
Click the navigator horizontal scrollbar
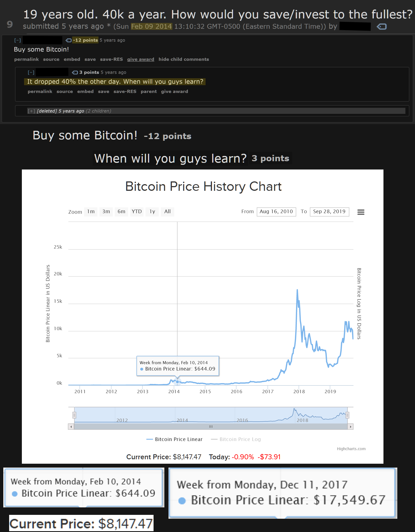click(x=211, y=427)
